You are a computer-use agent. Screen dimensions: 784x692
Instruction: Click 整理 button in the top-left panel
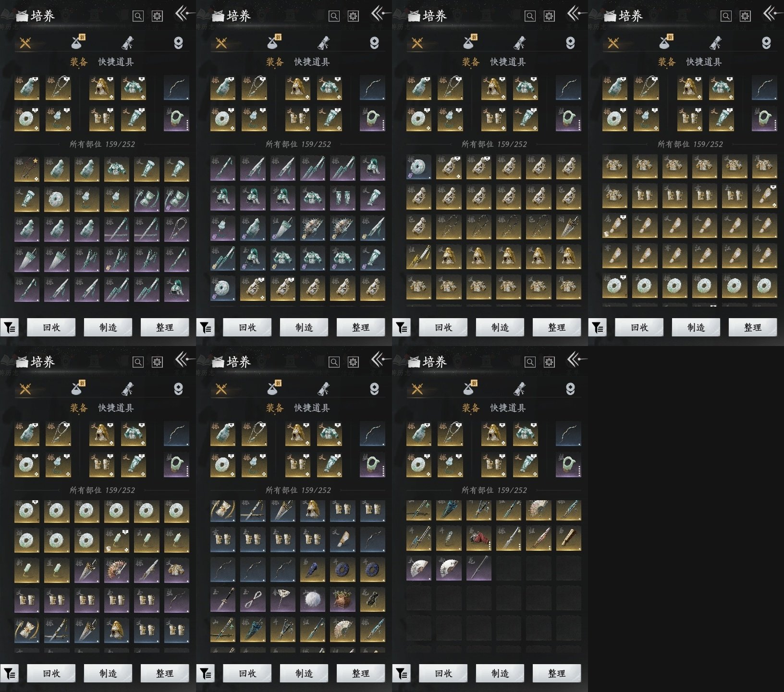(x=165, y=327)
